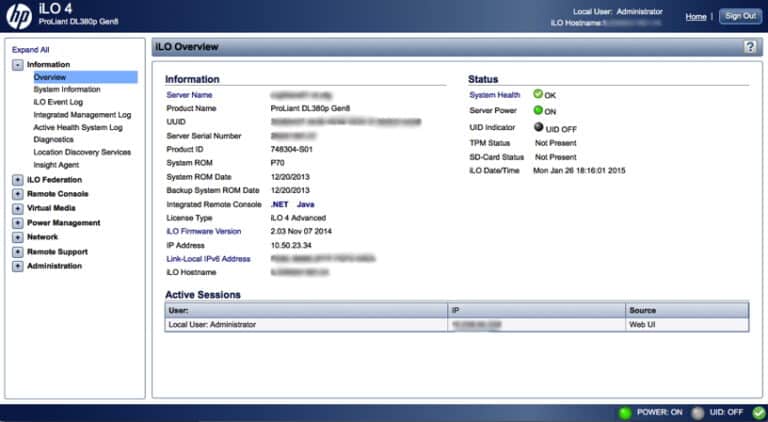Click the System ROM value P70
Screen dimensions: 768x422
[x=277, y=163]
